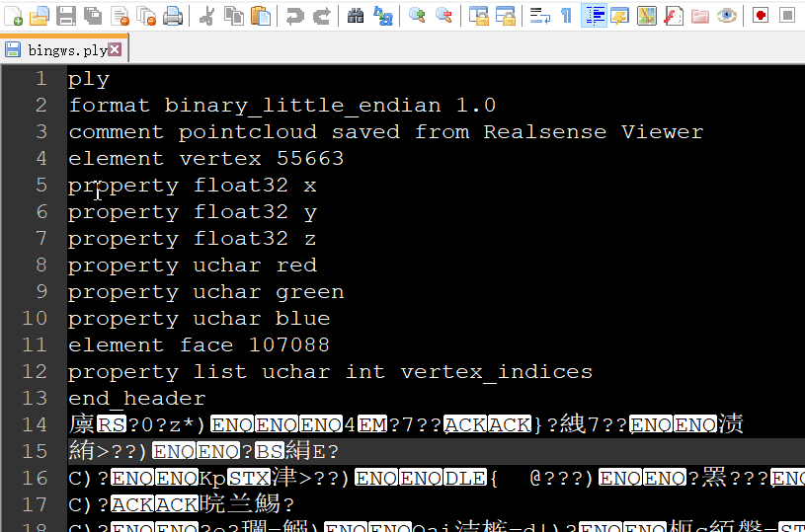Print the document using the printer icon

(173, 16)
